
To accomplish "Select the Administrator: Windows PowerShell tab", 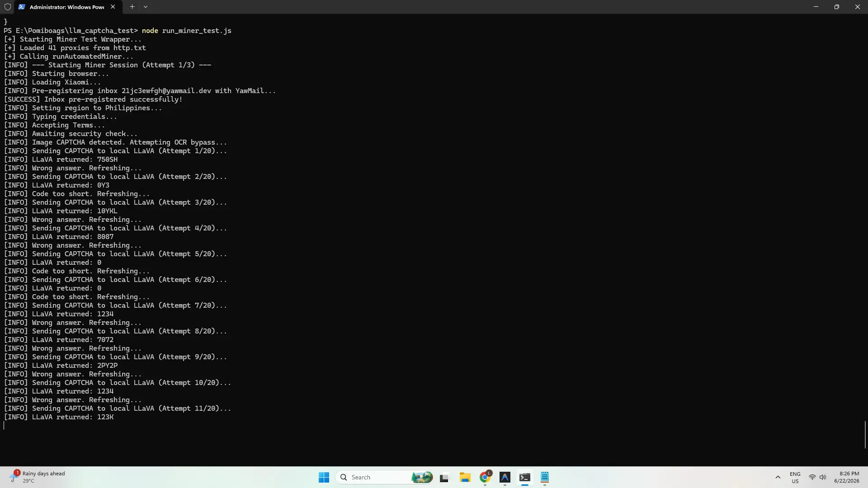I will point(67,7).
